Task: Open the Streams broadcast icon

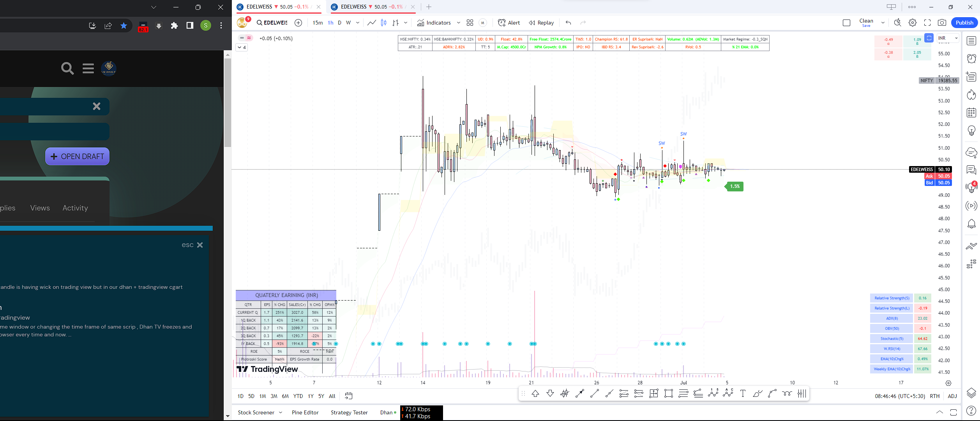Action: tap(971, 206)
